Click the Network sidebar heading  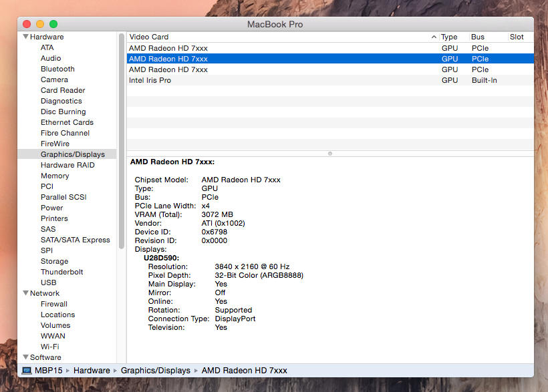tap(45, 293)
